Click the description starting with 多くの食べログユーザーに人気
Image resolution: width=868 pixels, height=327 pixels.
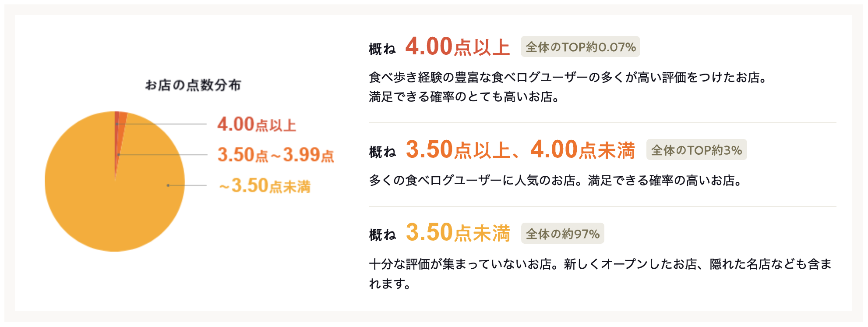[x=555, y=181]
